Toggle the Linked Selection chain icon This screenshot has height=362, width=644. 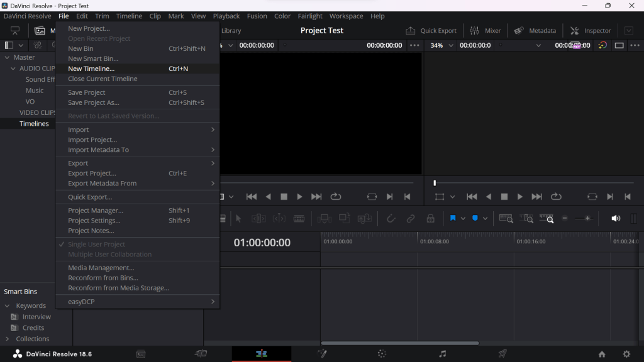click(410, 219)
